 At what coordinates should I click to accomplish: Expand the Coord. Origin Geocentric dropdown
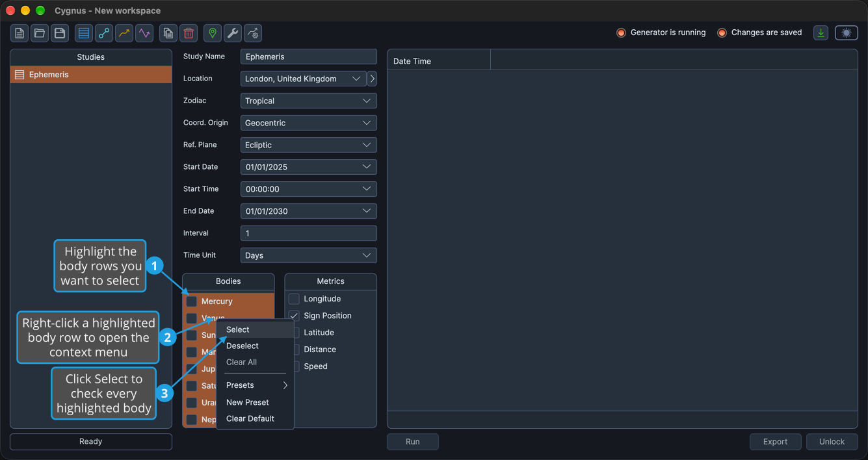(x=309, y=123)
